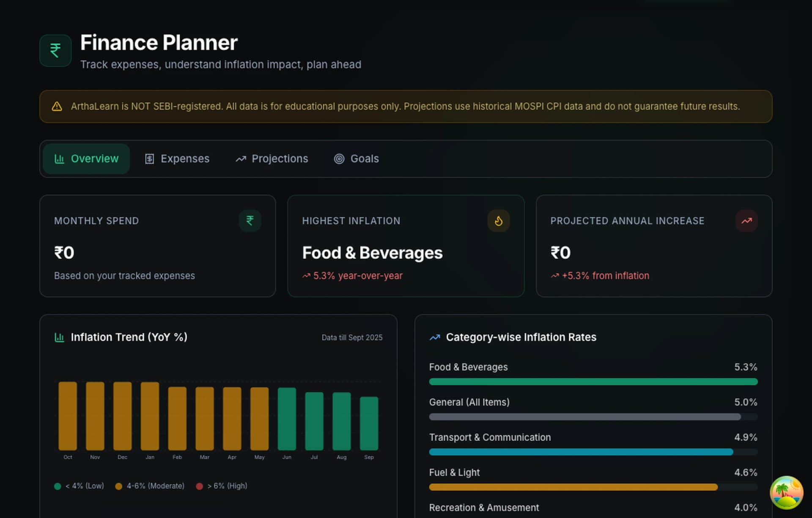Click the red arrow icon on Projected Annual Increase
The height and width of the screenshot is (518, 812).
[x=747, y=220]
